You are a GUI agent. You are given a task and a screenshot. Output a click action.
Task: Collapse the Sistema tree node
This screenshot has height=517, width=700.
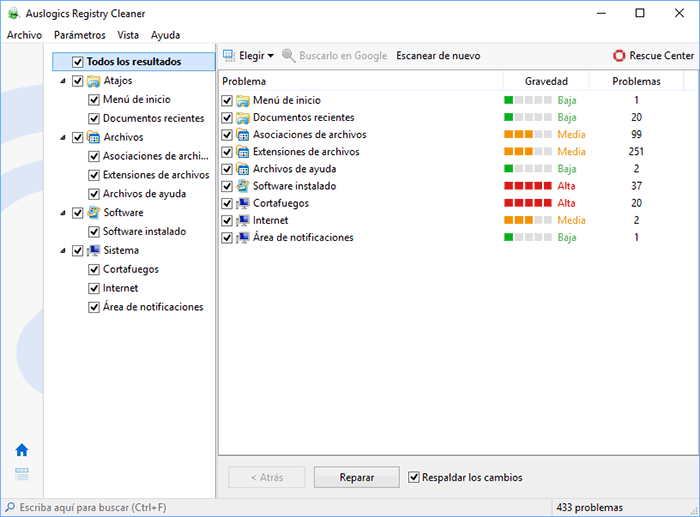click(x=63, y=250)
